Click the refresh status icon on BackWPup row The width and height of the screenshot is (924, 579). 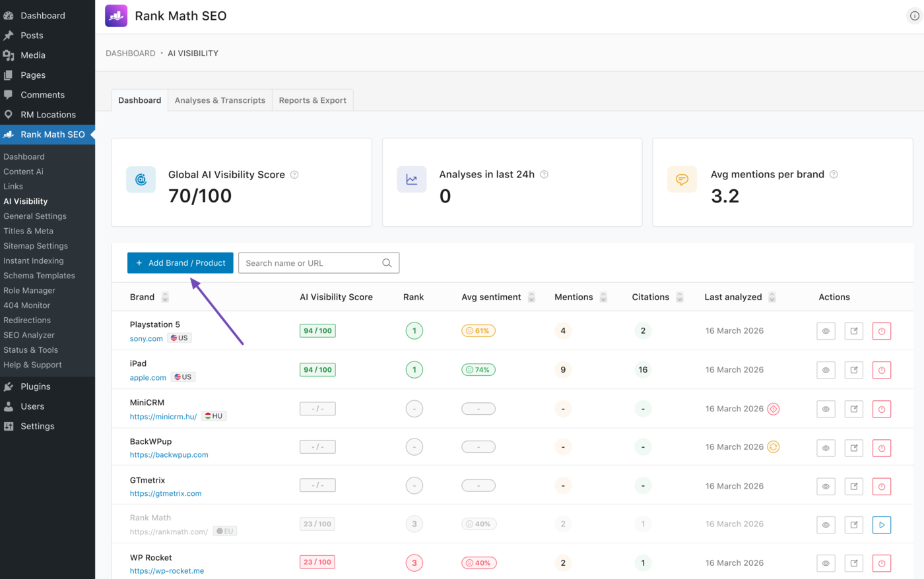tap(774, 447)
